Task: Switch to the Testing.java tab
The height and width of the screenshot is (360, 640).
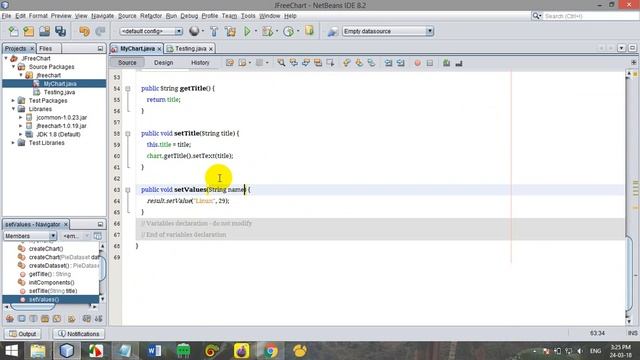Action: (191, 49)
